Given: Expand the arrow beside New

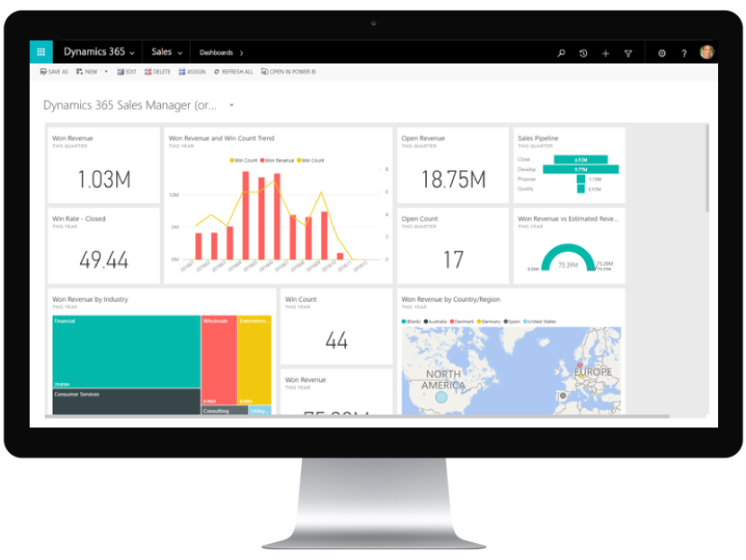Looking at the screenshot, I should (106, 72).
